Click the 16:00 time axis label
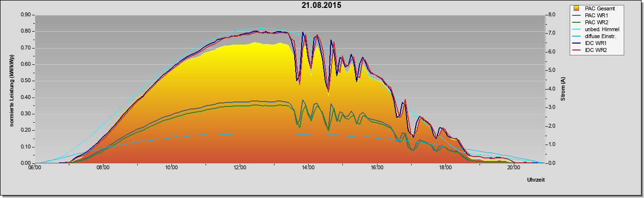 point(376,168)
